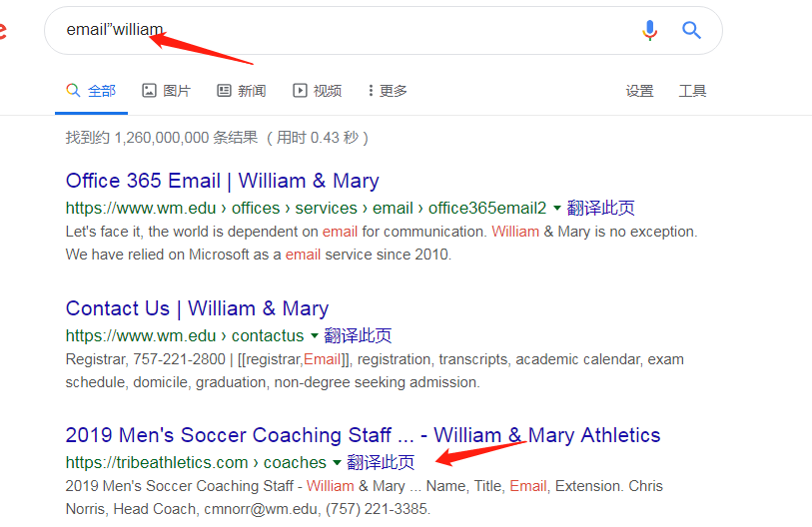Click the newspaper icon in 新闻 tab
Viewport: 812px width, 527px height.
tap(224, 91)
